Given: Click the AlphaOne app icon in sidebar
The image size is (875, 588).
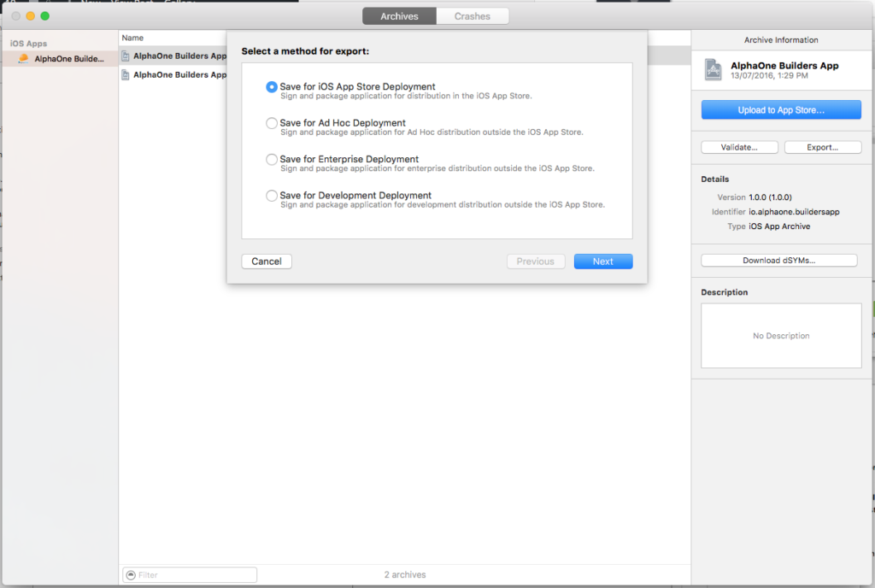Looking at the screenshot, I should (x=23, y=59).
